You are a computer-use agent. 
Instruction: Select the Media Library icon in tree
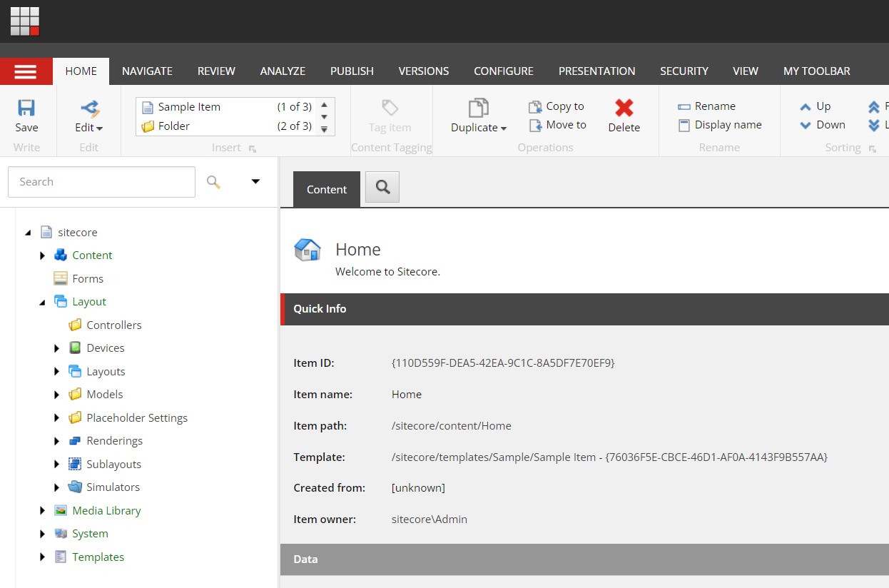click(x=61, y=511)
